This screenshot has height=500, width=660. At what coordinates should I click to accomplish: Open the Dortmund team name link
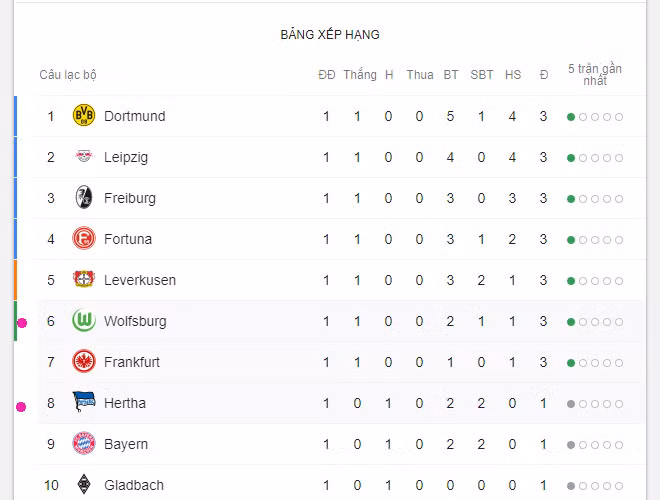(134, 116)
